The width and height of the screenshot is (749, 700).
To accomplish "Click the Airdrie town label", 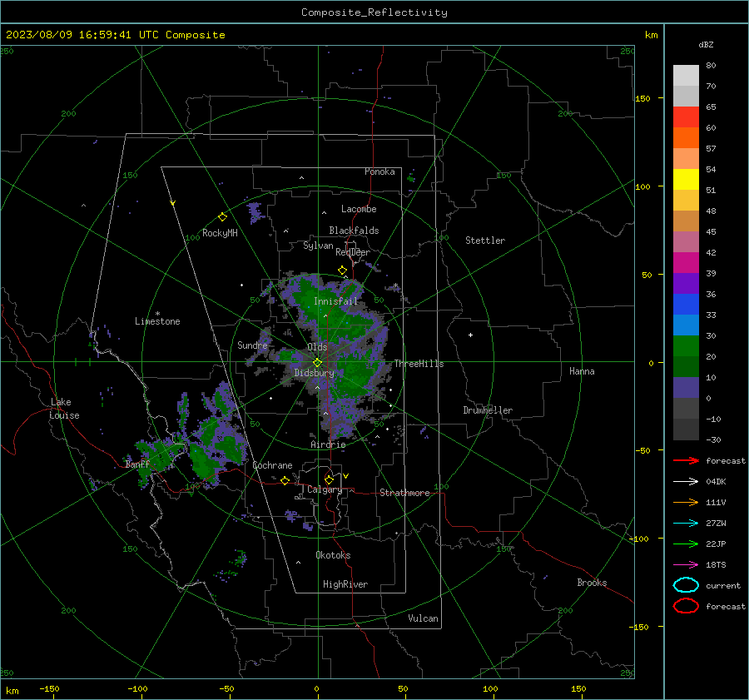I will point(328,444).
